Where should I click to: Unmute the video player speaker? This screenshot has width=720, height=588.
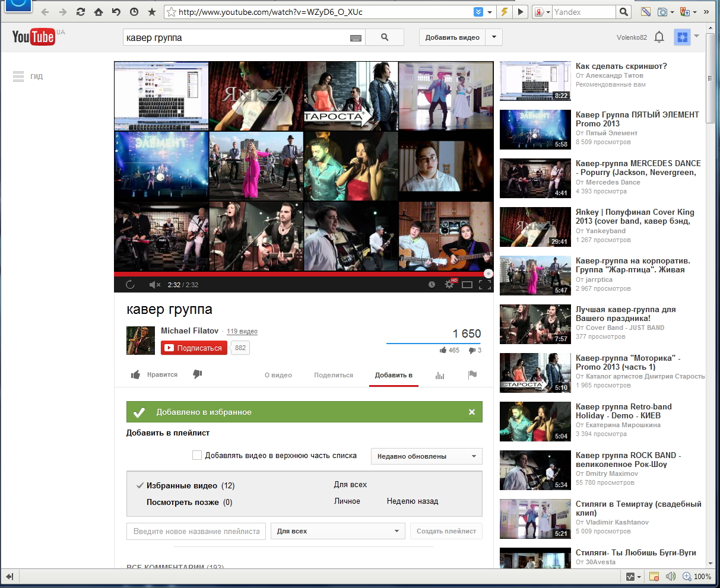[154, 285]
